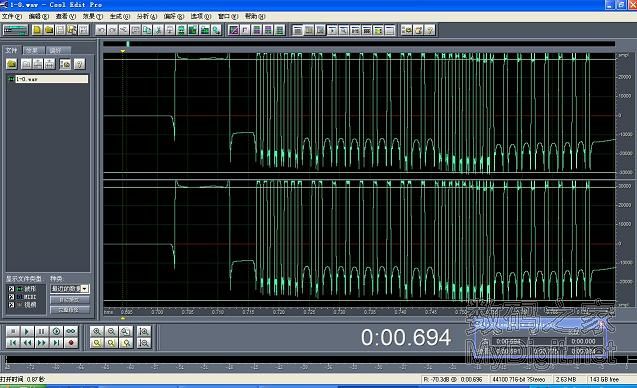
Task: Click the 0.720 mark on the time ruler
Action: point(279,312)
